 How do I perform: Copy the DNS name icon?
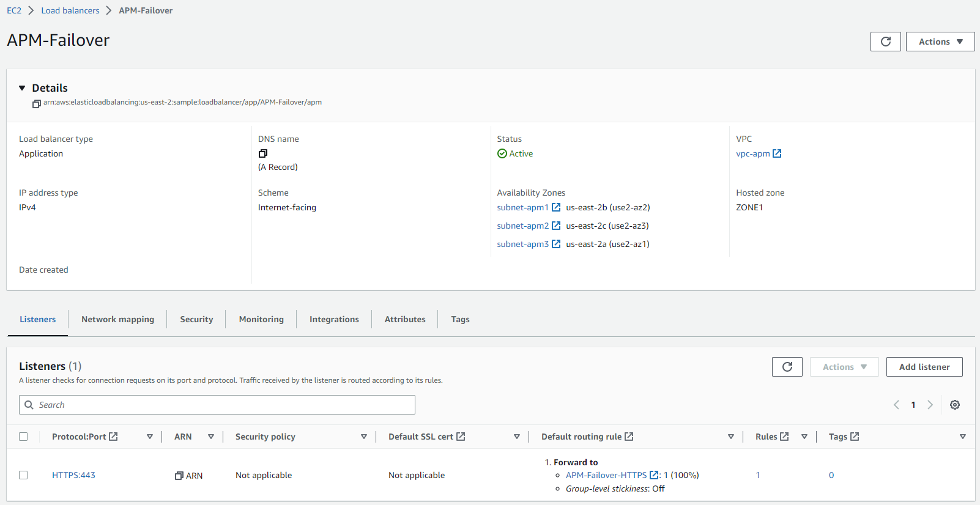pyautogui.click(x=263, y=153)
